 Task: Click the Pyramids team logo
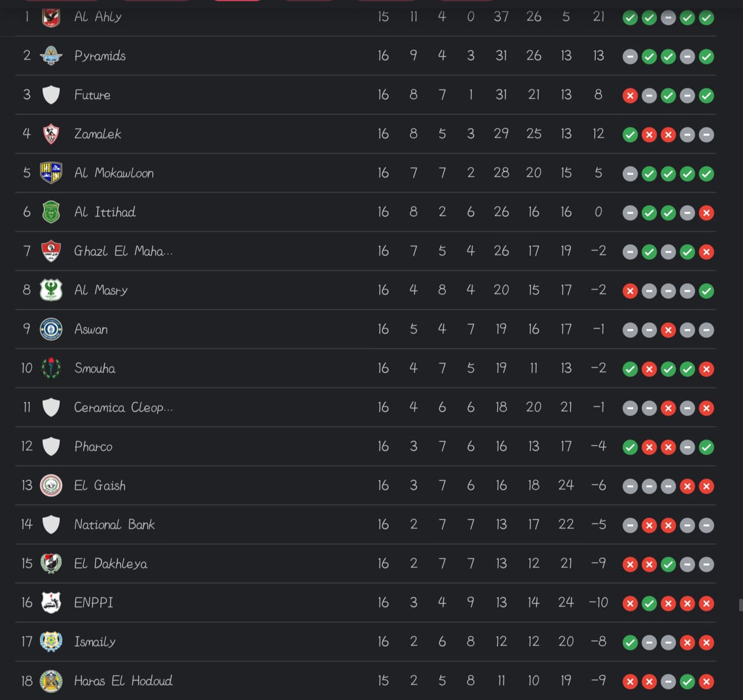[51, 56]
